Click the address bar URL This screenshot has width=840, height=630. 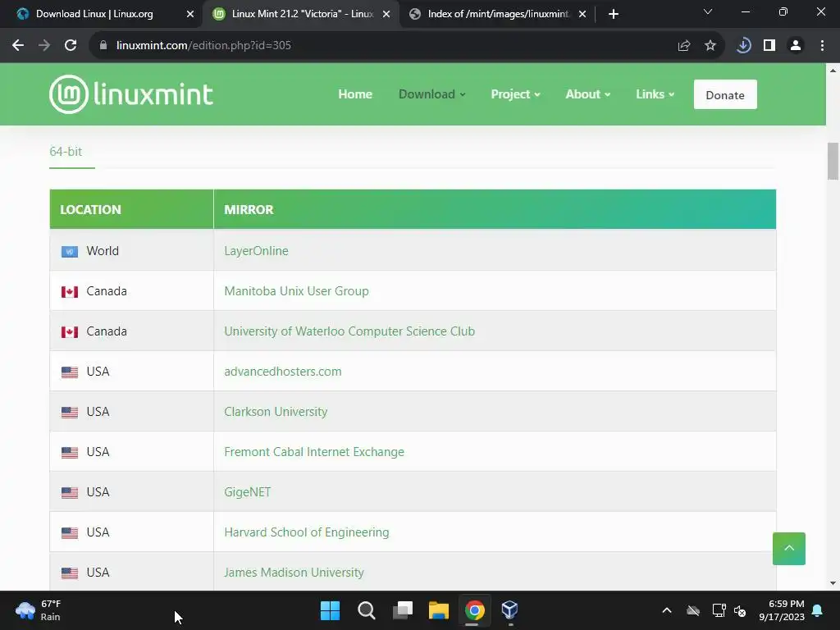click(x=203, y=46)
